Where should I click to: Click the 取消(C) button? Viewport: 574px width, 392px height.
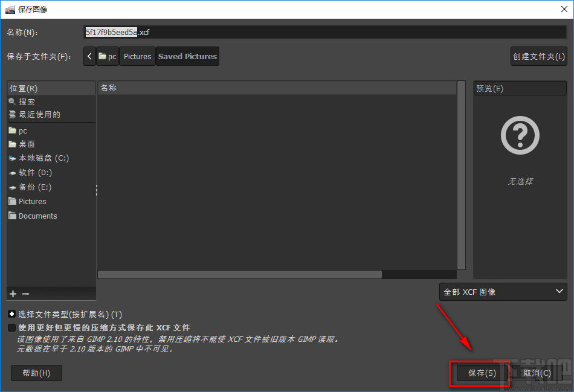coord(537,373)
